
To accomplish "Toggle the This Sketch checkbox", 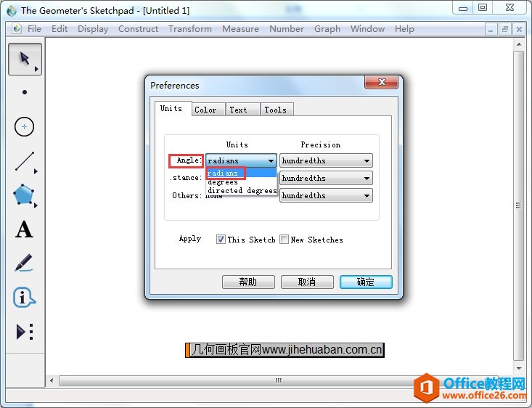I will [221, 240].
